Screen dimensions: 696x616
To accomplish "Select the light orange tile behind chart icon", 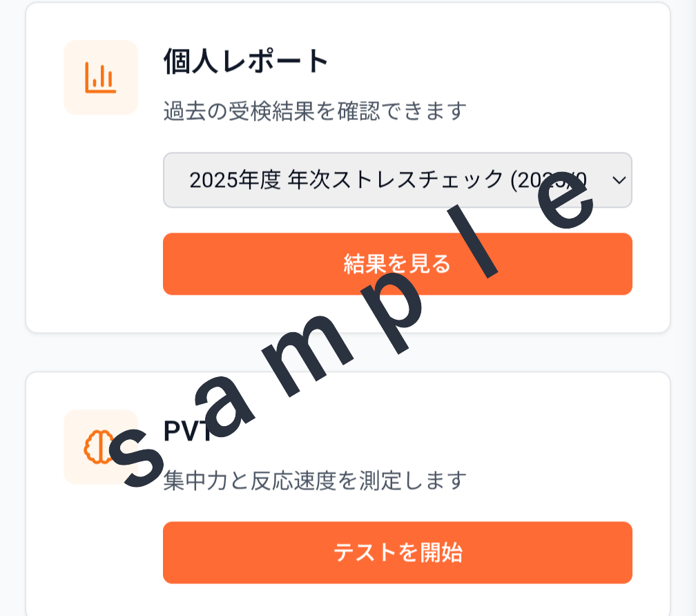I will [101, 77].
